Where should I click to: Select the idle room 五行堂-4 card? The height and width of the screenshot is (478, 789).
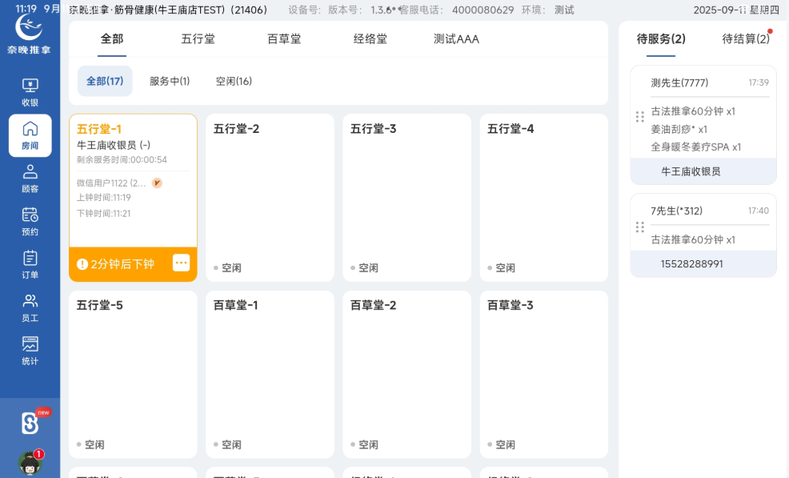point(544,198)
